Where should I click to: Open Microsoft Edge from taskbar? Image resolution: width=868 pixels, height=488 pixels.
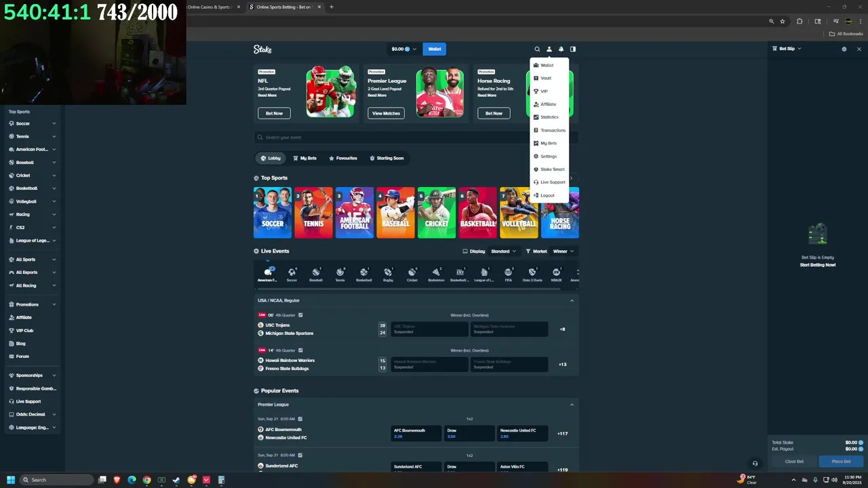click(x=132, y=480)
